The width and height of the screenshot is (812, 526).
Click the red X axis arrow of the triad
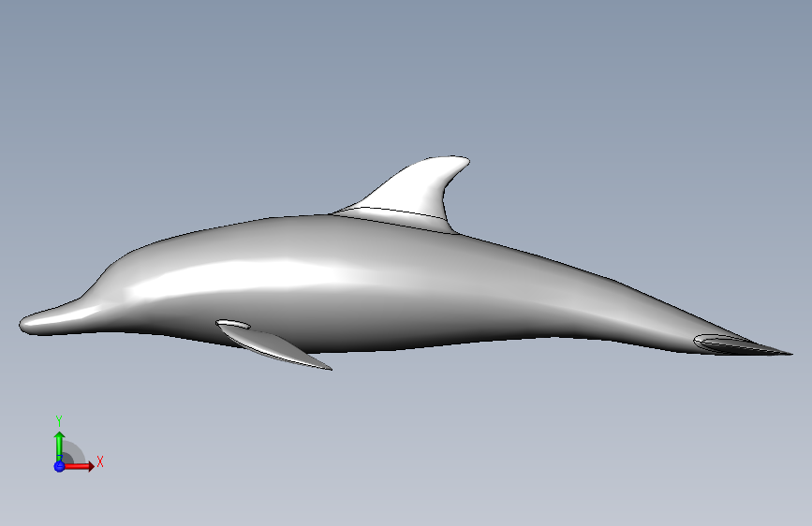point(79,466)
